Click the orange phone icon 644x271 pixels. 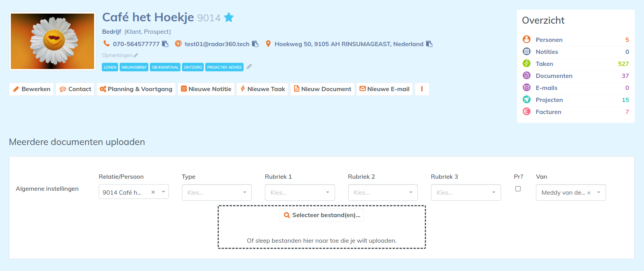(x=106, y=43)
